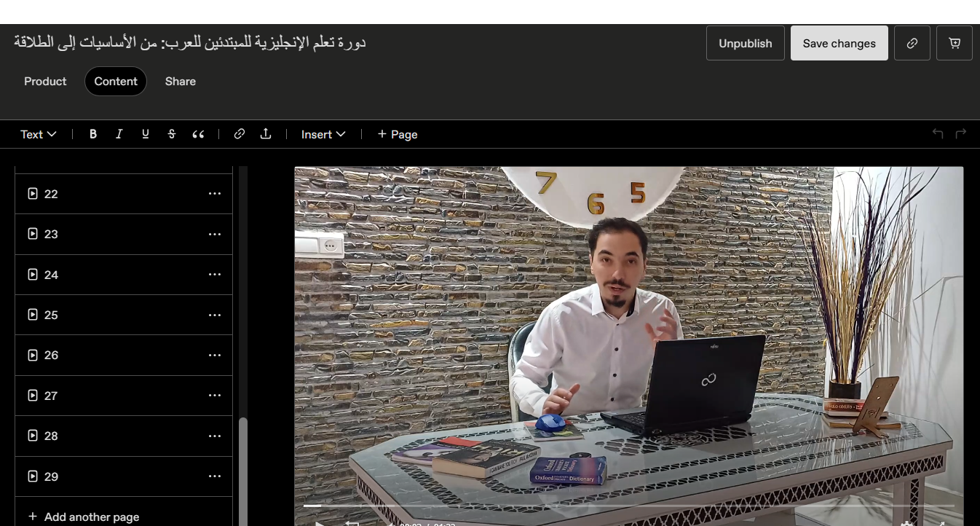Open page 28 in the page list
The image size is (980, 526).
[x=124, y=436]
